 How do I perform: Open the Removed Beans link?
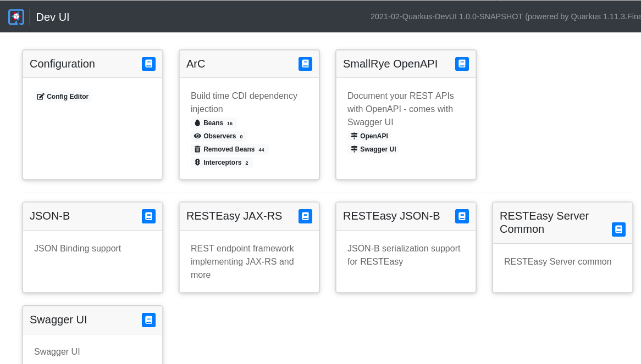(x=229, y=149)
